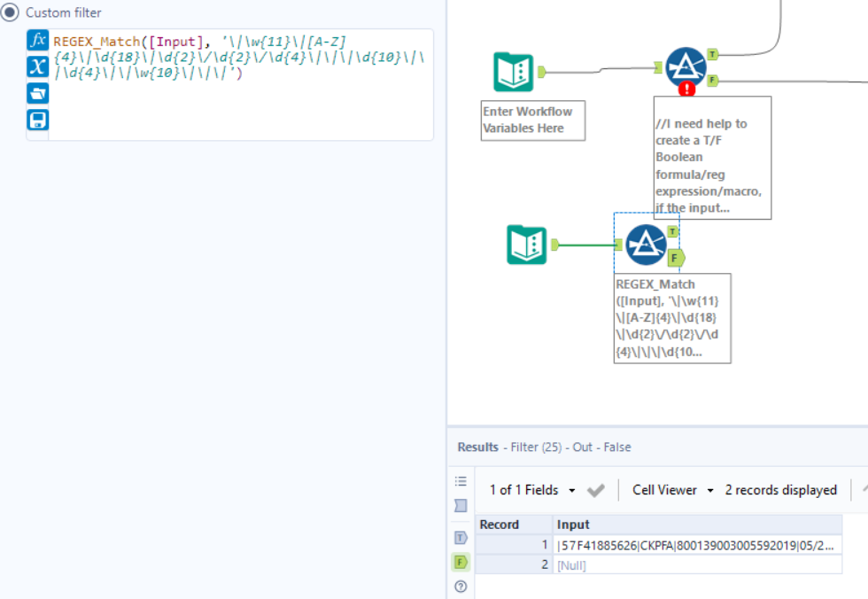Open the '1 of 1 Fields' dropdown
The height and width of the screenshot is (599, 868).
(532, 490)
